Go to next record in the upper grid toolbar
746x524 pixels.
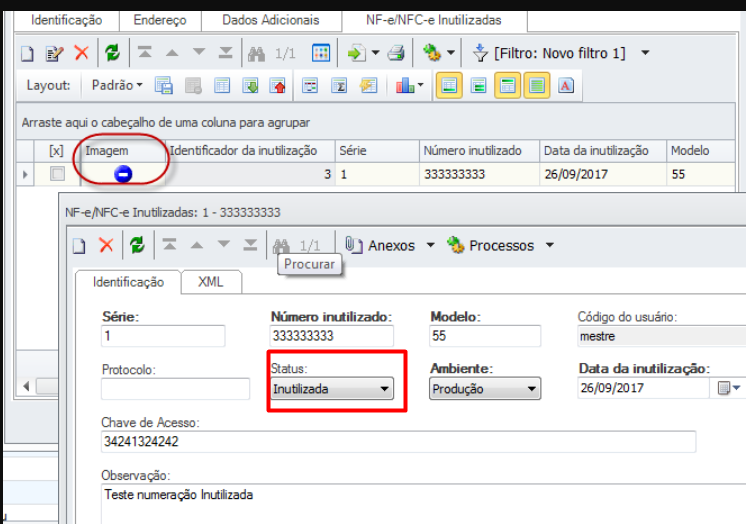(x=199, y=52)
